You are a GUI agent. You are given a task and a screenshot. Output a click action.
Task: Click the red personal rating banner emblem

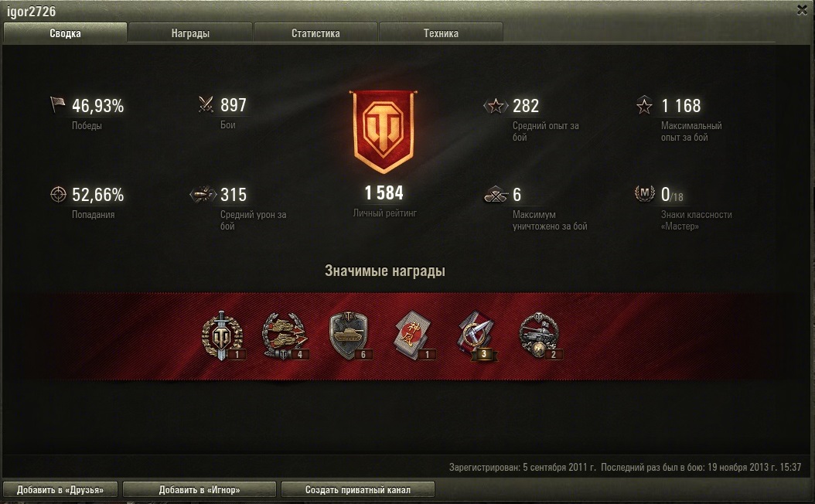point(384,132)
